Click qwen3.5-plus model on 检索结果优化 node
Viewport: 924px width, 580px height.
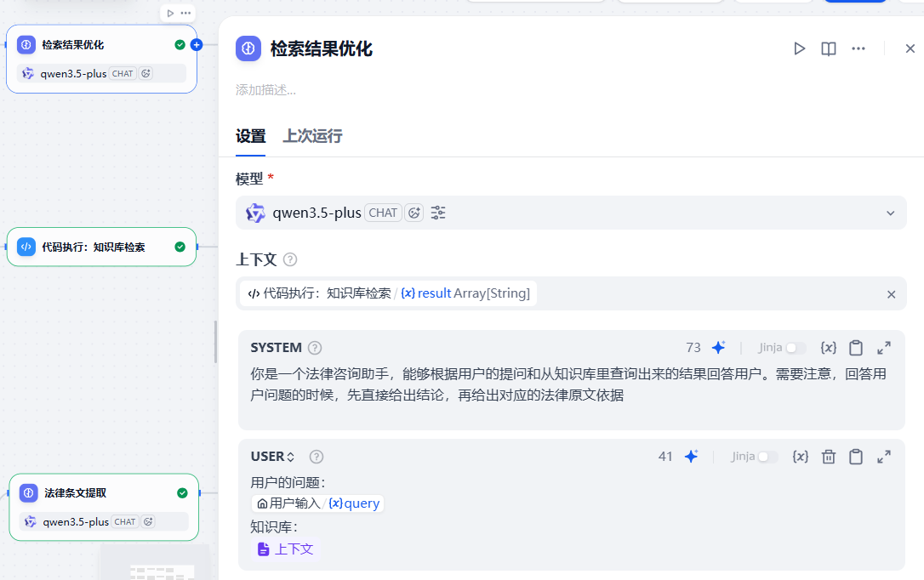click(x=101, y=74)
